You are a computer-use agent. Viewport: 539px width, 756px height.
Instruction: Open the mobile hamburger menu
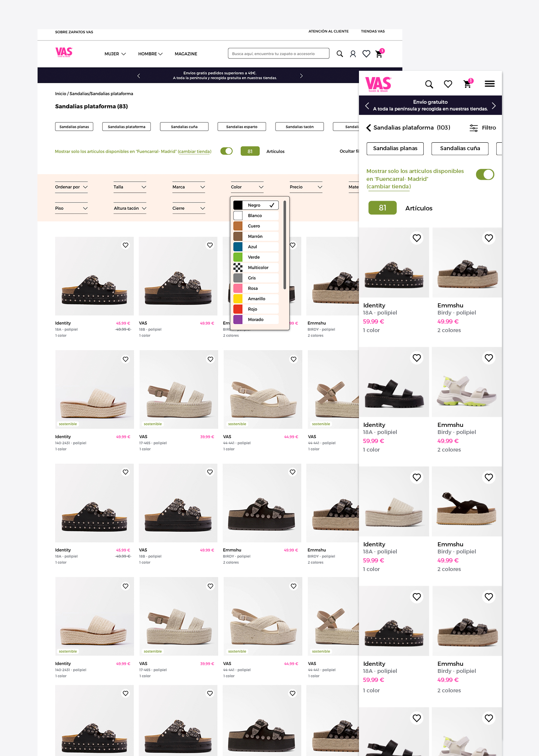[x=490, y=84]
